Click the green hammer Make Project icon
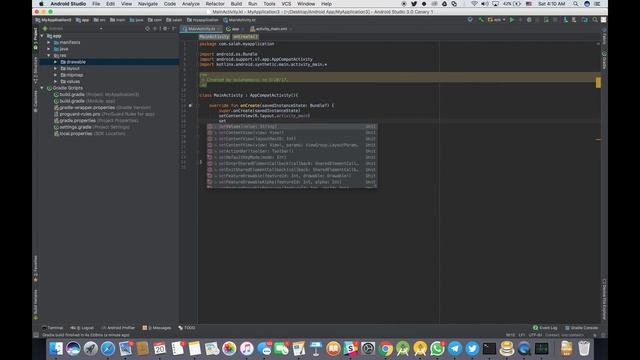The image size is (640, 360). click(x=481, y=20)
